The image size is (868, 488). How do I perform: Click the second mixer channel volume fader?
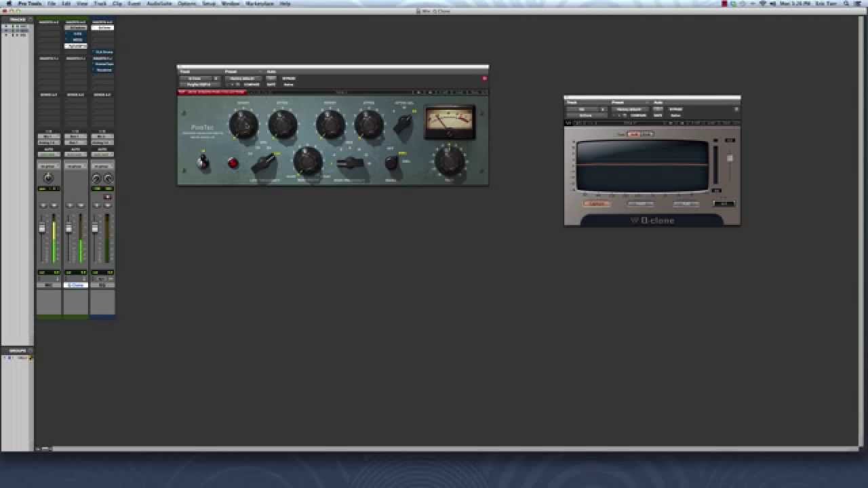click(x=68, y=228)
